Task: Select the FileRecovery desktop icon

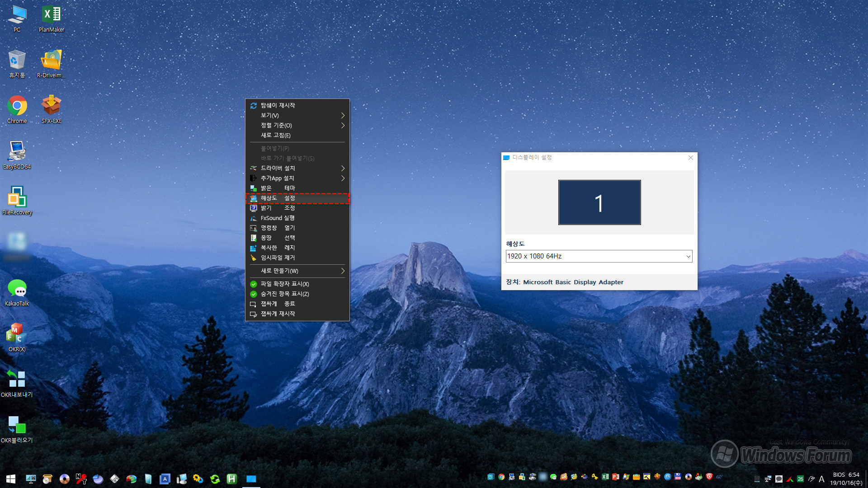Action: pos(17,201)
